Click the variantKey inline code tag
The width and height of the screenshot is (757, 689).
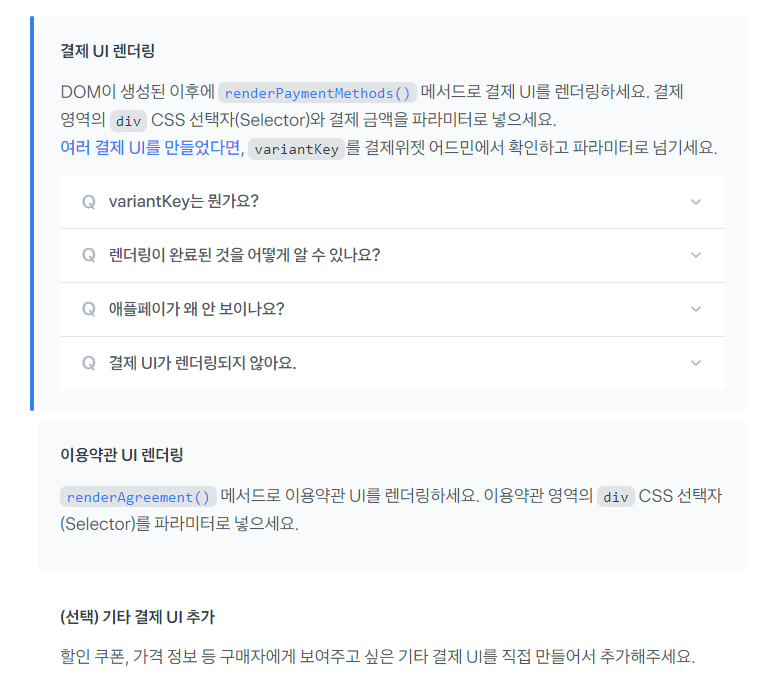(296, 149)
